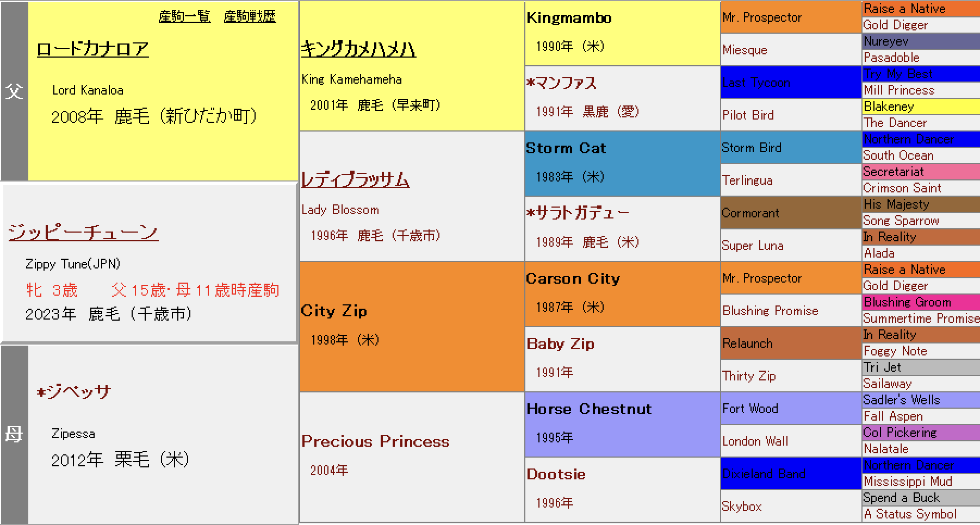This screenshot has width=980, height=525.
Task: Click the Sadler's Wells cell
Action: coord(901,400)
